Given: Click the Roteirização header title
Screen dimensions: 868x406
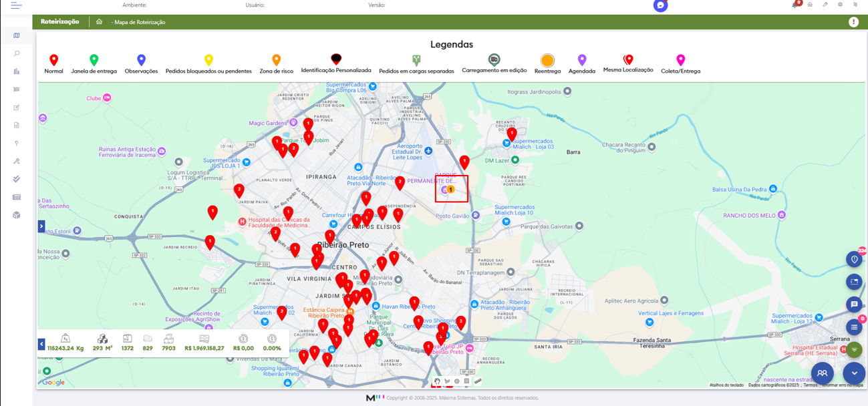Looking at the screenshot, I should coord(59,22).
